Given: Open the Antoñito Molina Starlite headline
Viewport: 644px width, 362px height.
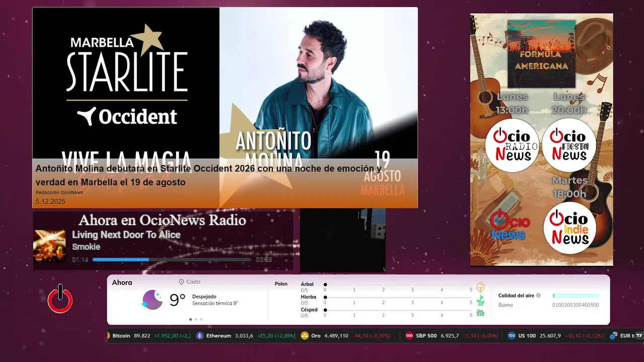Looking at the screenshot, I should 208,175.
